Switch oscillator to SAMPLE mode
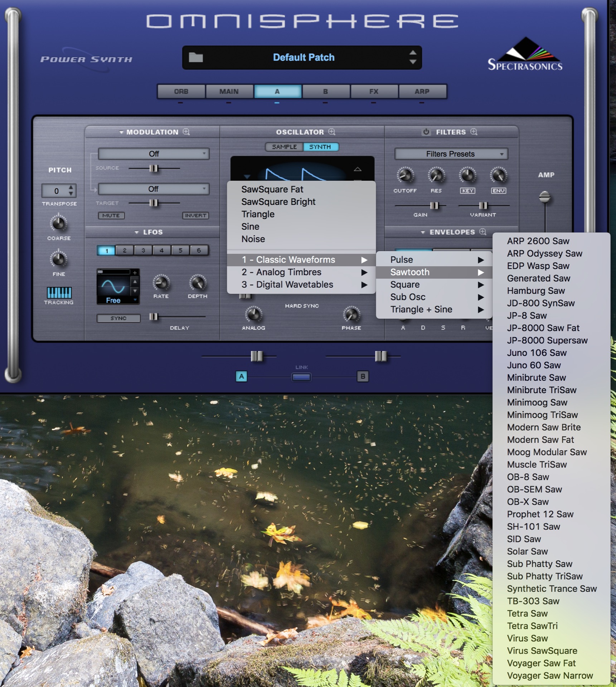The width and height of the screenshot is (616, 687). pos(284,147)
